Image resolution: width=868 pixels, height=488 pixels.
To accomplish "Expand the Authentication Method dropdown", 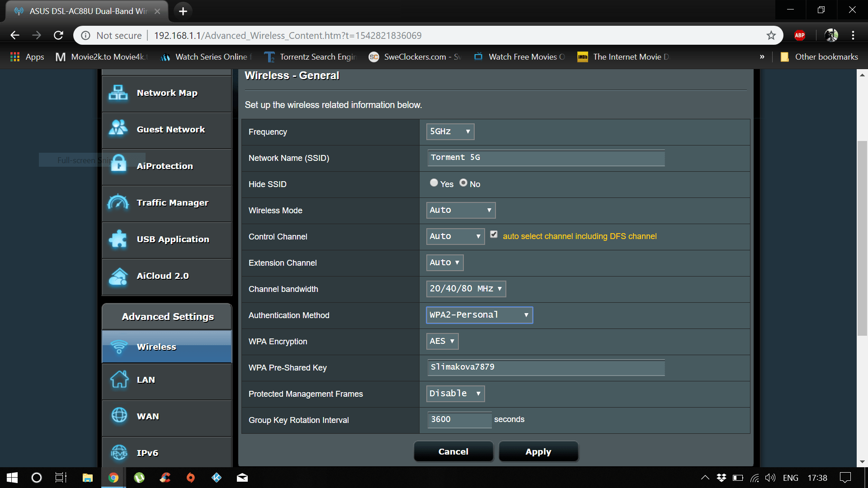I will coord(479,315).
